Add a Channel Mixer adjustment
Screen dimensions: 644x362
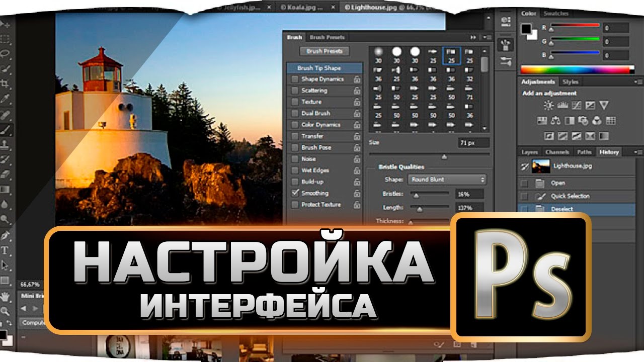pyautogui.click(x=597, y=121)
